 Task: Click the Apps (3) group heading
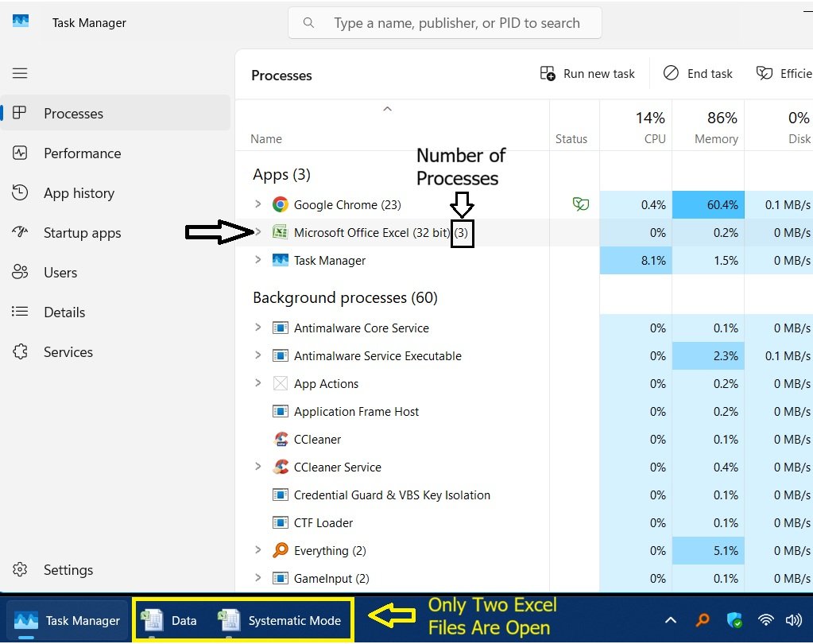(x=281, y=175)
